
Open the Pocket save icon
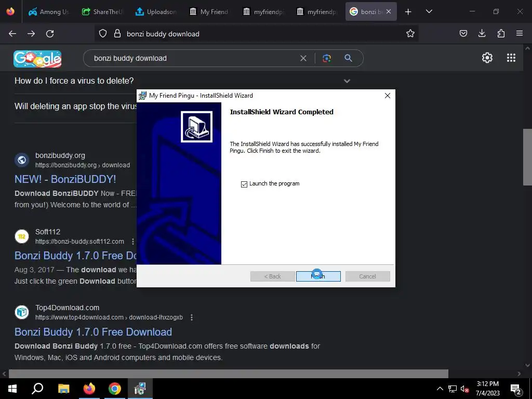(463, 33)
